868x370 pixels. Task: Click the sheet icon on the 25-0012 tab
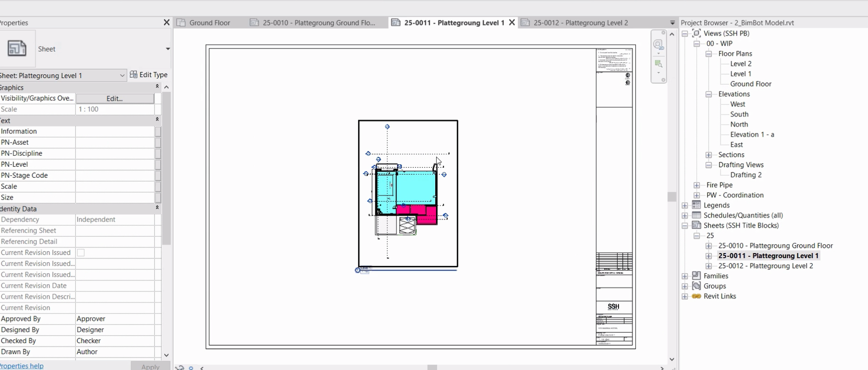pos(525,23)
